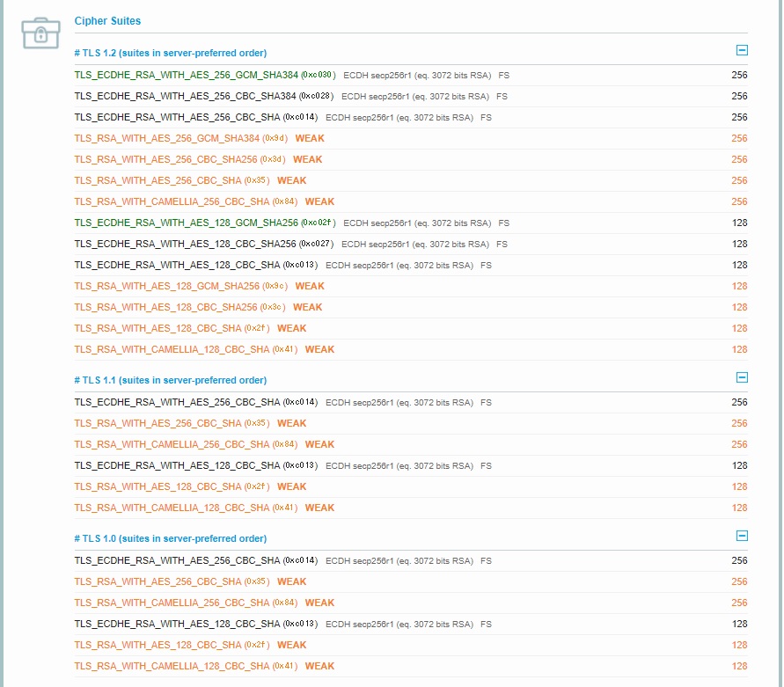Select TLS_RSA_WITH_CAMELLIA_128_CBC_SHA under TLS 1.2

(172, 349)
